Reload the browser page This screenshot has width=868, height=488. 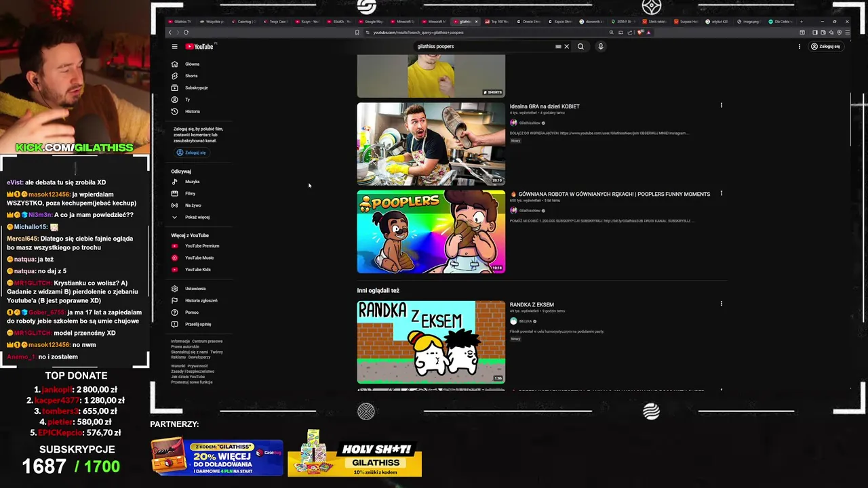click(x=186, y=33)
